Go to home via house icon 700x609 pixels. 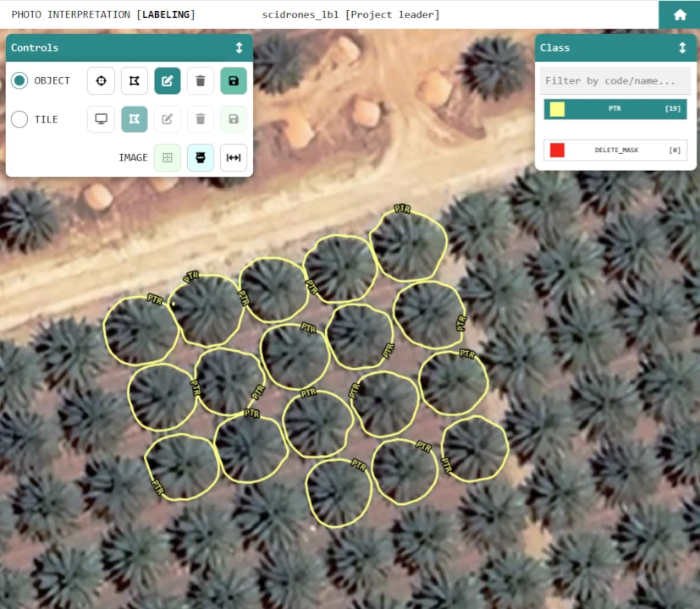pyautogui.click(x=680, y=14)
